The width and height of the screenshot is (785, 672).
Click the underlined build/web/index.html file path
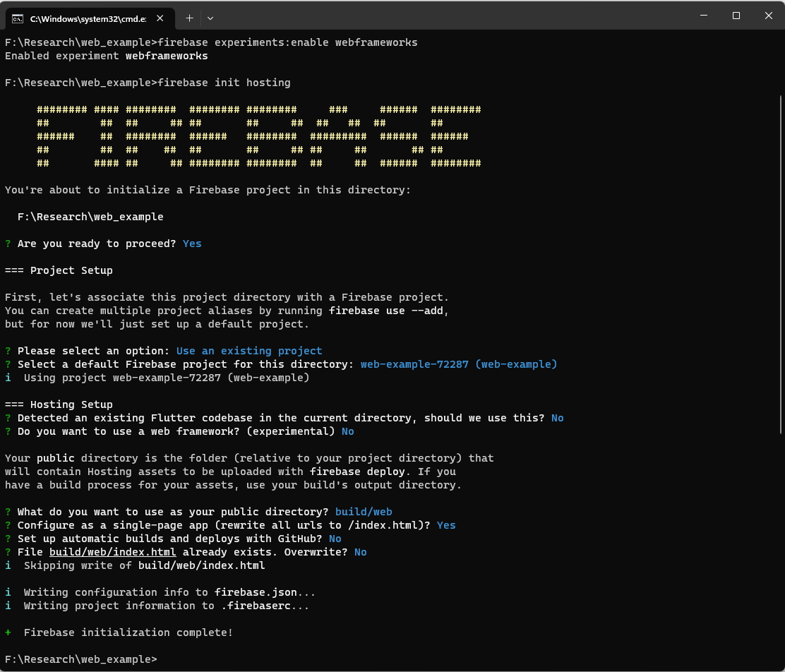pos(112,552)
